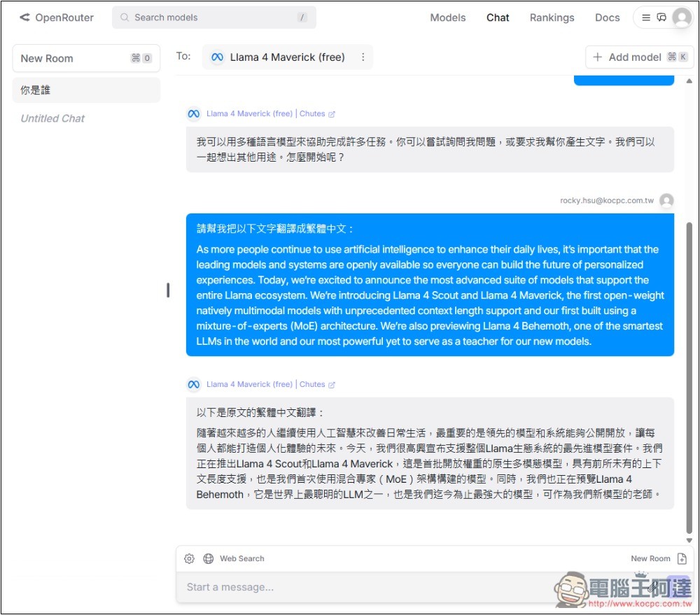Open the Rankings page
Image resolution: width=700 pixels, height=615 pixels.
[552, 17]
